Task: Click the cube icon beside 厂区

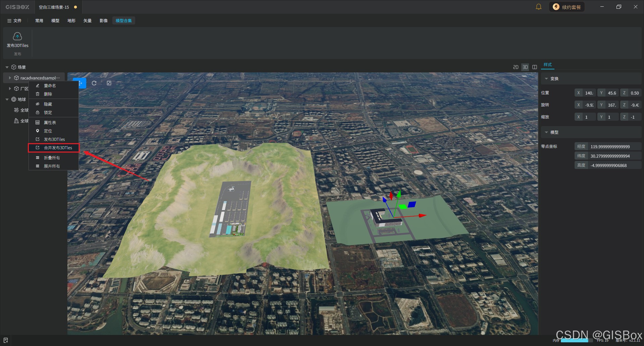Action: tap(16, 89)
